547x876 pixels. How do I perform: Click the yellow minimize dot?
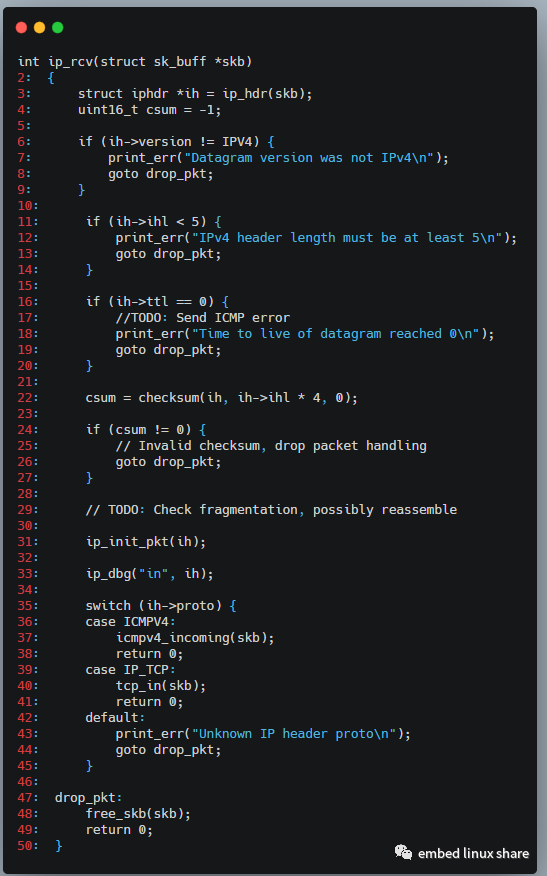click(40, 27)
